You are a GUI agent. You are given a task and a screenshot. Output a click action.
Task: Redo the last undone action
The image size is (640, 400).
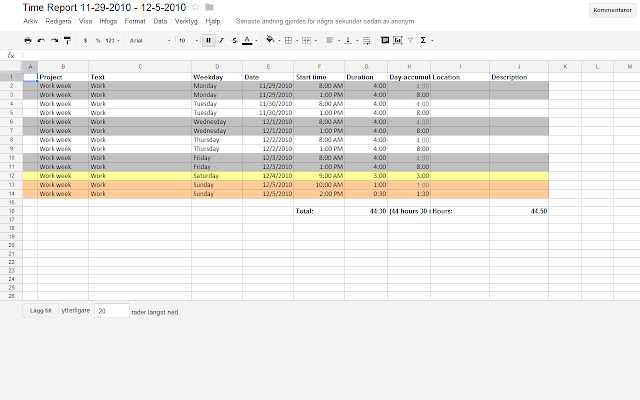pos(54,40)
